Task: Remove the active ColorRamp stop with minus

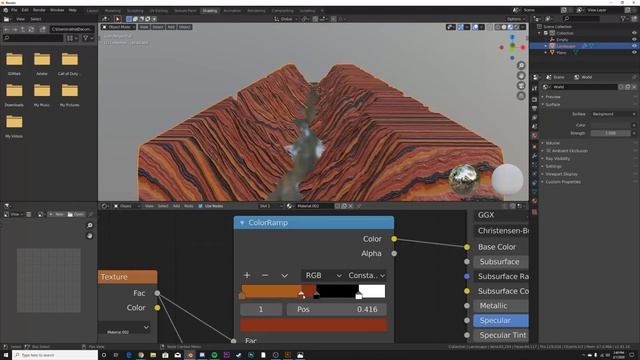Action: click(265, 276)
